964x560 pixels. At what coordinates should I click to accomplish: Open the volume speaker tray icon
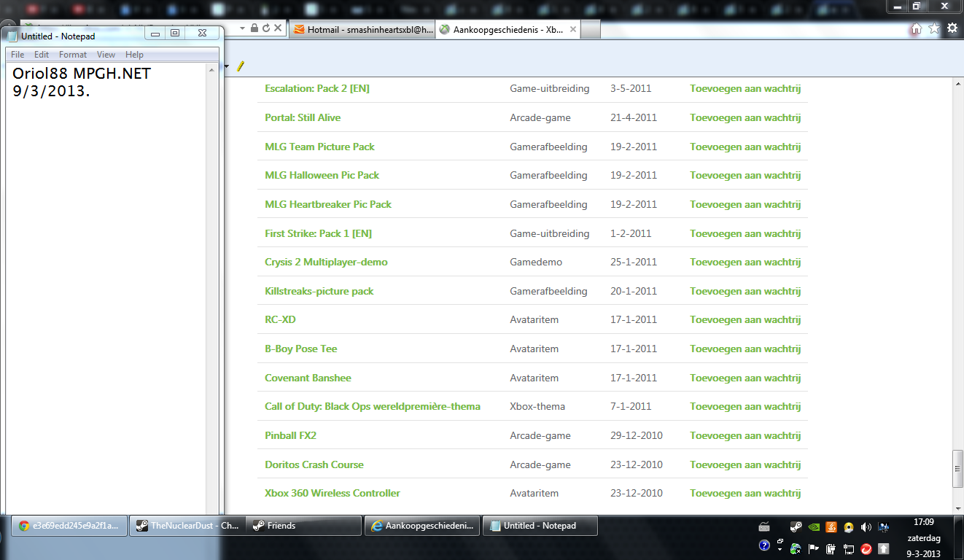pos(866,526)
